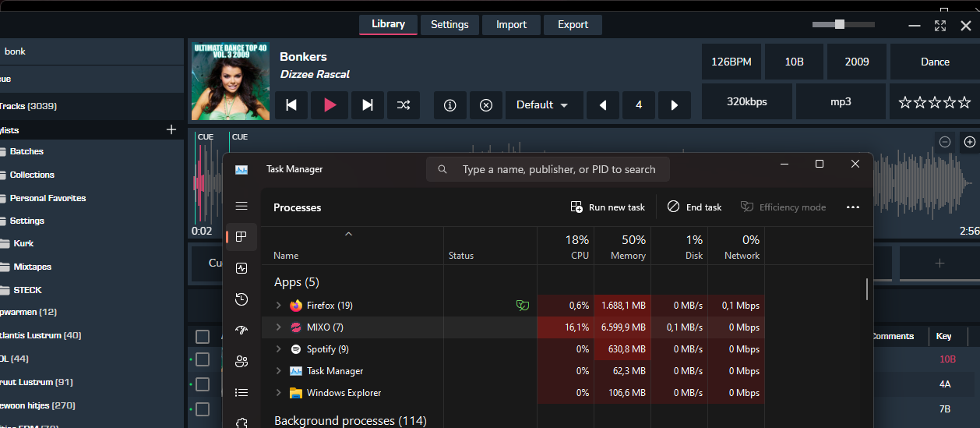Open the Default dropdown menu
980x428 pixels.
[x=542, y=105]
